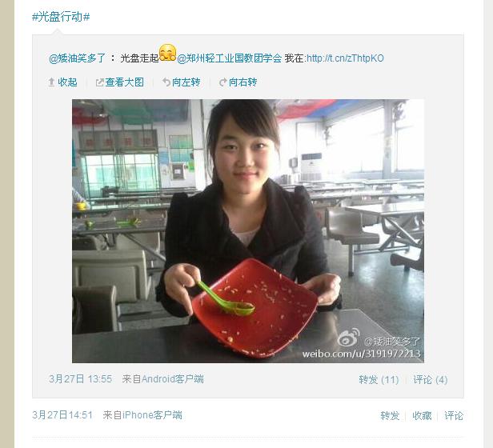This screenshot has width=493, height=448.
Task: Rotate the photo with 向左转
Action: [186, 82]
